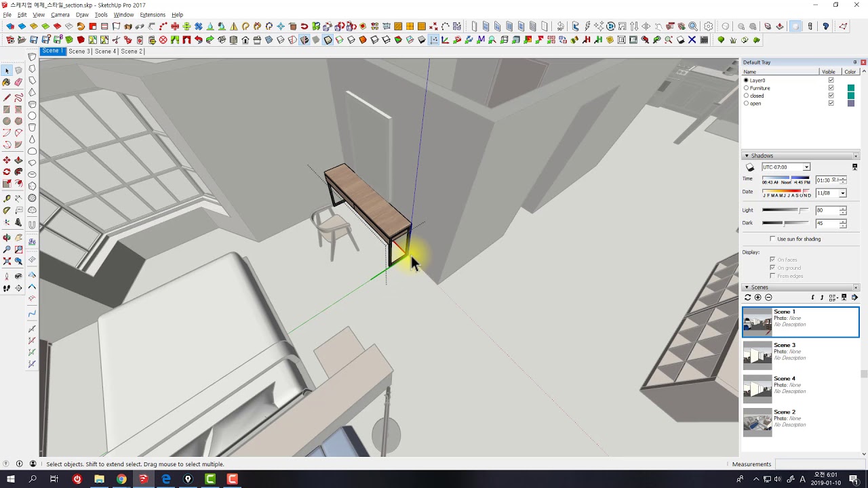This screenshot has width=868, height=488.
Task: Click the Zoom Extents tool
Action: (x=7, y=260)
